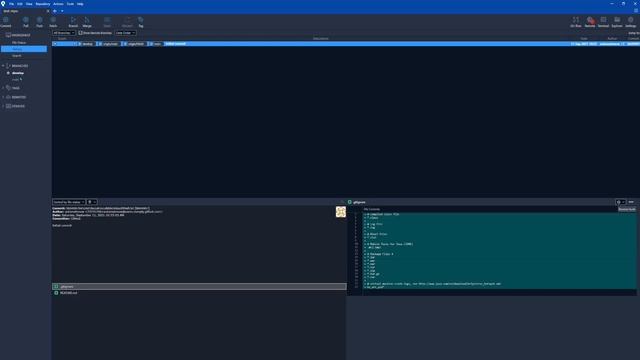Click Jump to at top right
Image resolution: width=640 pixels, height=360 pixels.
[634, 33]
